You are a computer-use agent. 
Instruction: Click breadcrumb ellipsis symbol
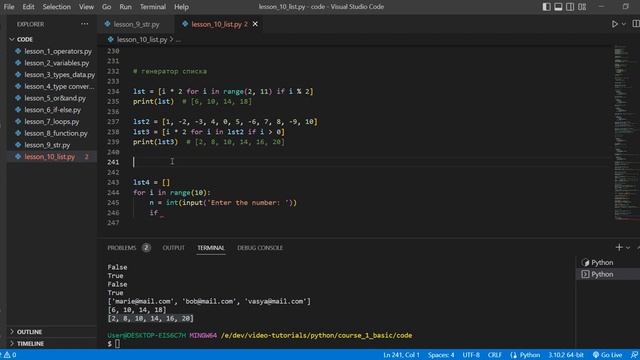[x=178, y=40]
